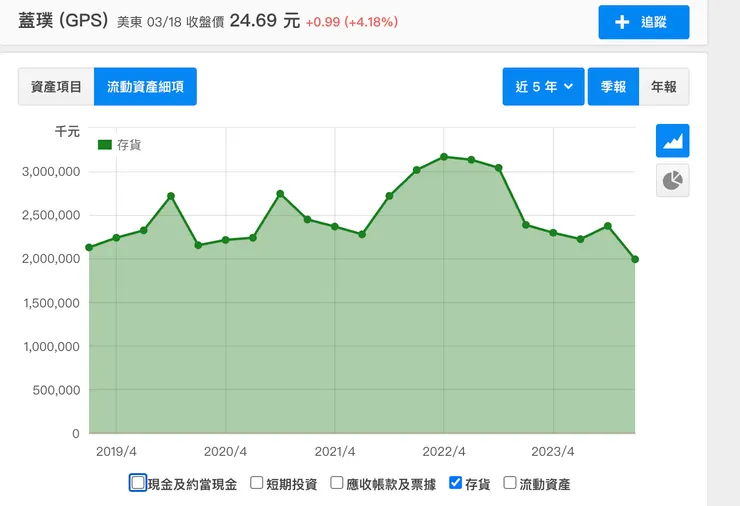Select the 流動資產細項 tab
Image resolution: width=740 pixels, height=506 pixels.
145,86
